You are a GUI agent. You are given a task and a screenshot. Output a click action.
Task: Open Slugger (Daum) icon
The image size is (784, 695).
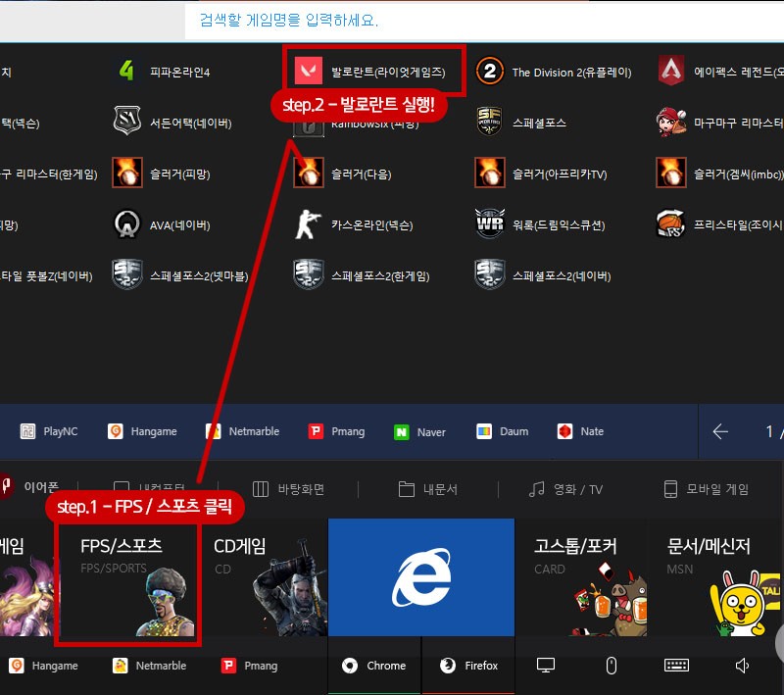coord(309,173)
